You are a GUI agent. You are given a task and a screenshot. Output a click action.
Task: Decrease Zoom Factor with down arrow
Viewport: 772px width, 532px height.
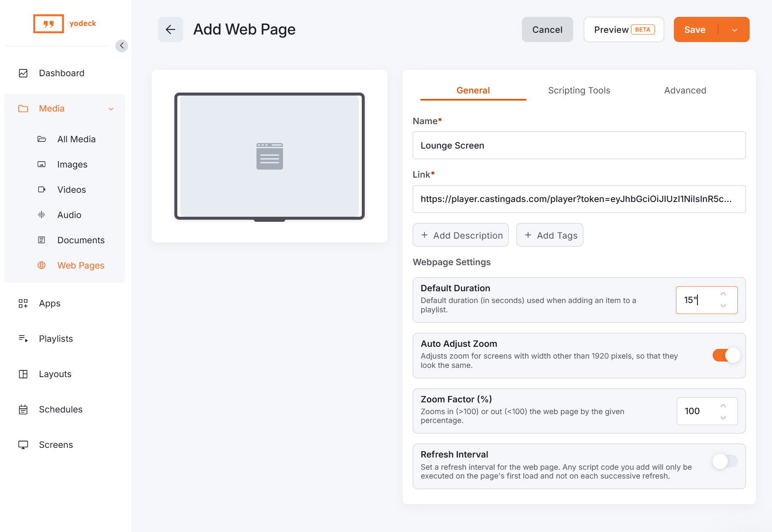[723, 418]
